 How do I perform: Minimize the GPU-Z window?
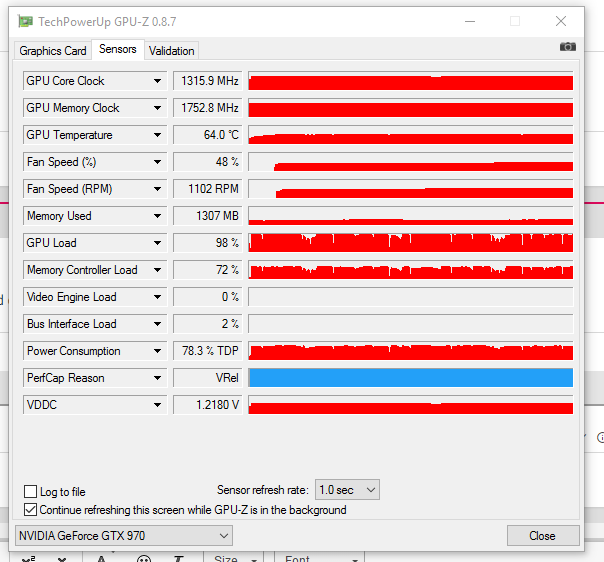click(x=470, y=21)
